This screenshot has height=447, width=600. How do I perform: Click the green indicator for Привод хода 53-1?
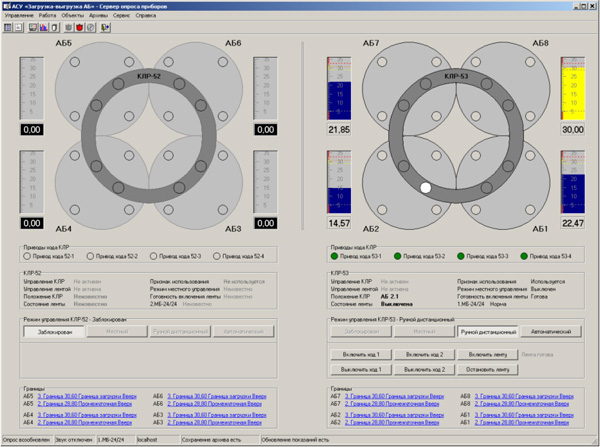[336, 257]
